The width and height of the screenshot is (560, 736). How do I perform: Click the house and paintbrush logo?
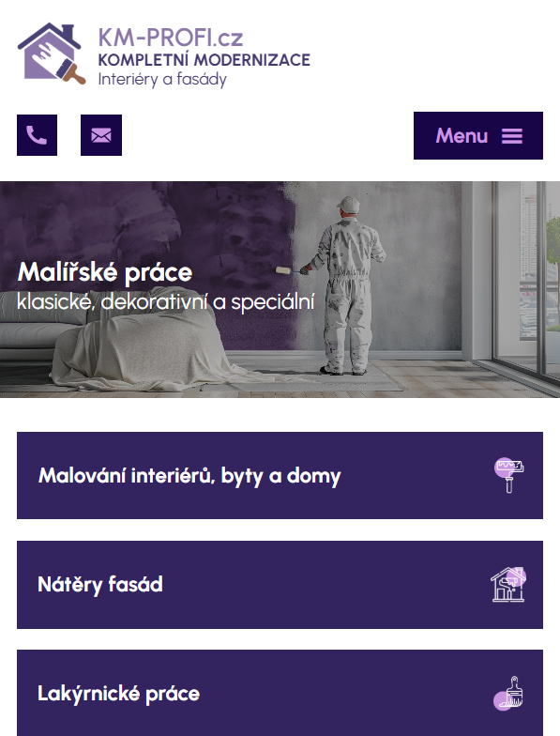[x=52, y=54]
